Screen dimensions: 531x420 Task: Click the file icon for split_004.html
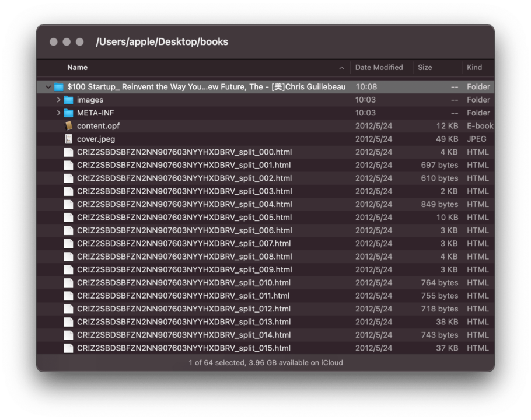click(69, 204)
